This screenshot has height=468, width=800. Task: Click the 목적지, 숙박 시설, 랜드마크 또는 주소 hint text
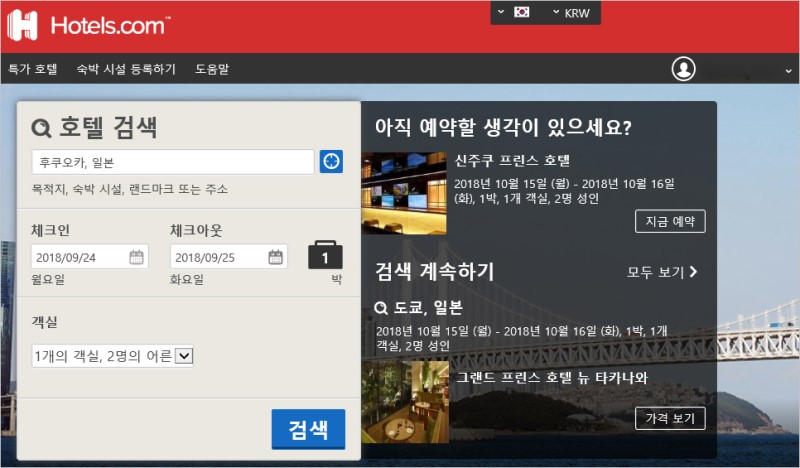[130, 189]
